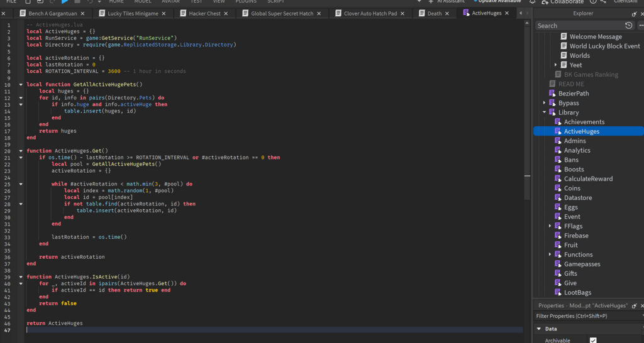The height and width of the screenshot is (343, 644).
Task: Click the Collaborate button
Action: tap(562, 2)
